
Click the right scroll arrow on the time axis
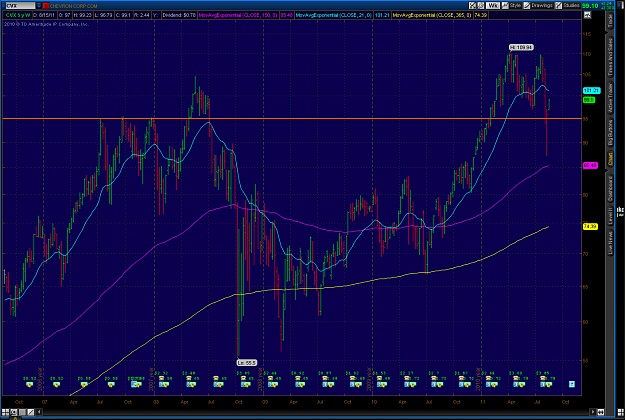point(593,412)
